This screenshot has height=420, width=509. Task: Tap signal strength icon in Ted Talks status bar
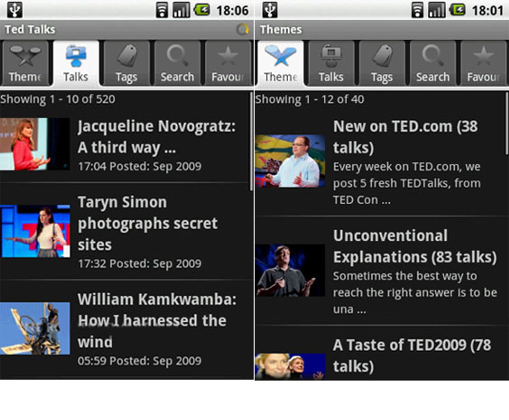click(181, 10)
